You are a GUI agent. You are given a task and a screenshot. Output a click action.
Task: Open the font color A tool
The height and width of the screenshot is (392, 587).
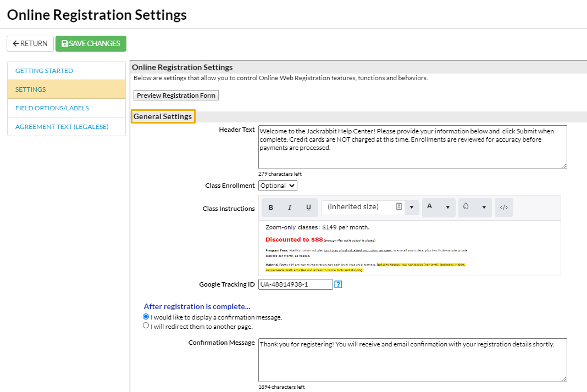[430, 206]
